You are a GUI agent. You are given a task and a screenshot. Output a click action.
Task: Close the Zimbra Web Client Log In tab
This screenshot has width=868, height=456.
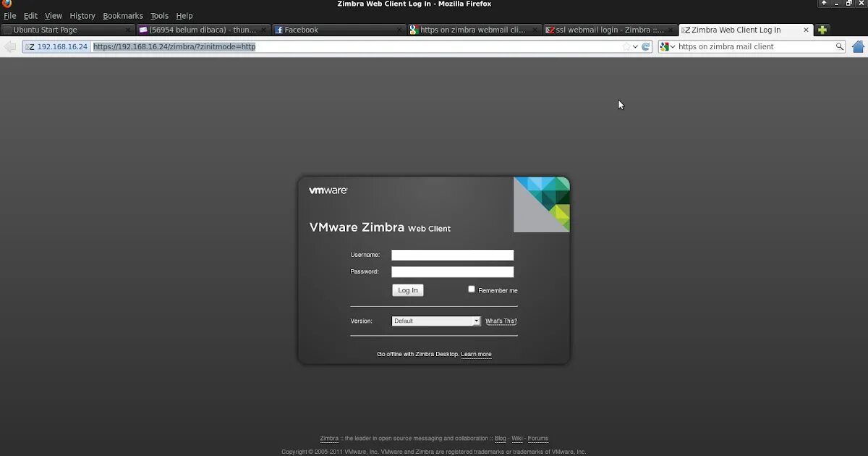[x=805, y=30]
